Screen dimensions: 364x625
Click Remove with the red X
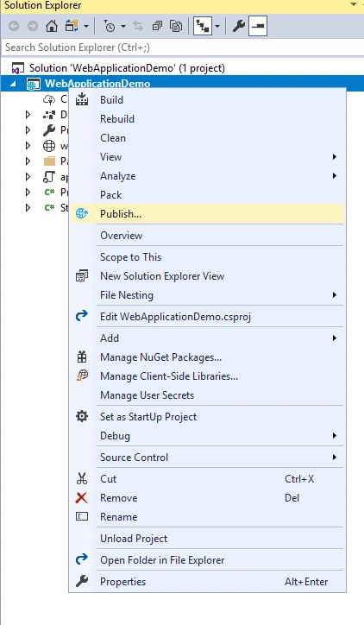[207, 498]
